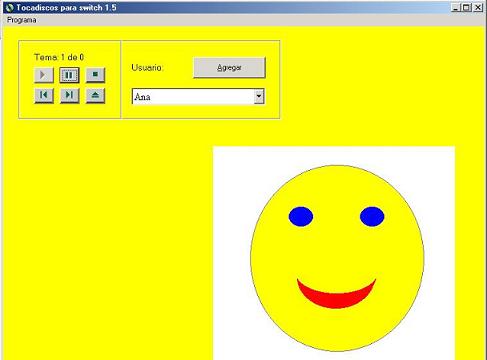
Task: Click the 'Tema: 1 de 0' label
Action: (x=59, y=57)
